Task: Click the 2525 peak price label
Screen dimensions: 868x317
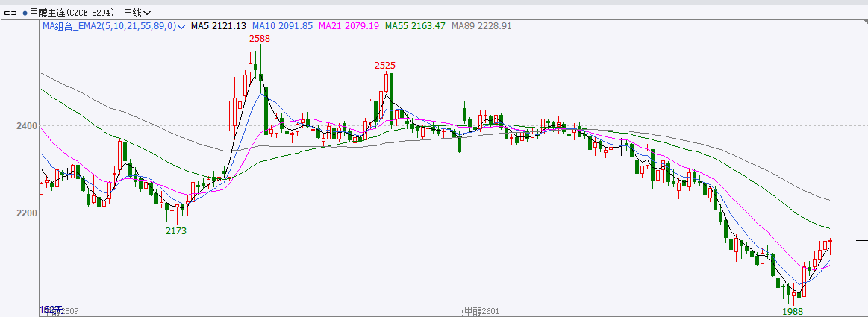Action: (x=385, y=66)
